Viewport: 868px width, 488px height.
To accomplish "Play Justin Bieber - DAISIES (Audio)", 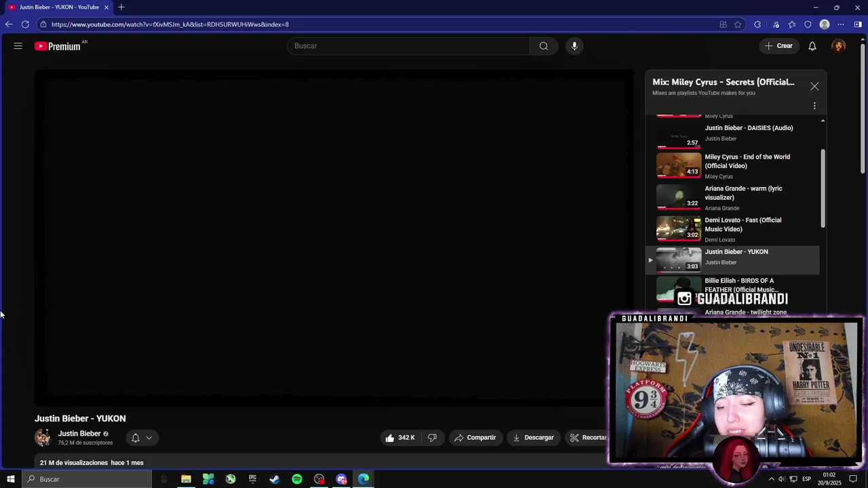I will coord(749,128).
